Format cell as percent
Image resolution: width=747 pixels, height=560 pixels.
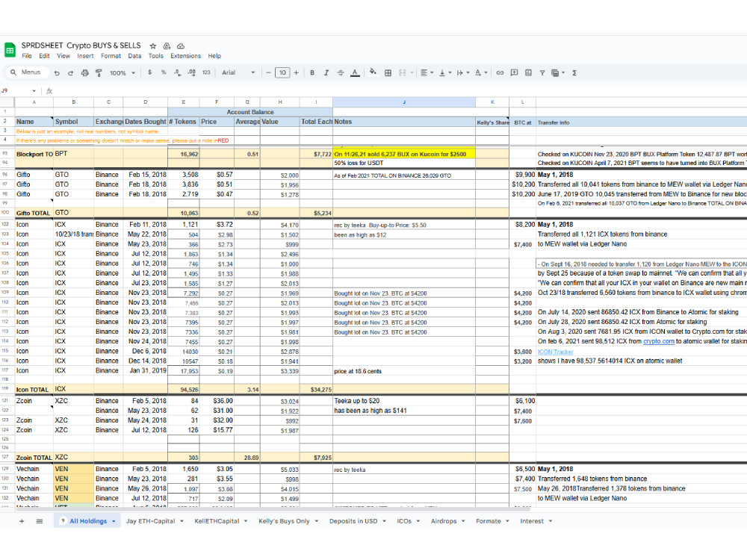[x=164, y=72]
